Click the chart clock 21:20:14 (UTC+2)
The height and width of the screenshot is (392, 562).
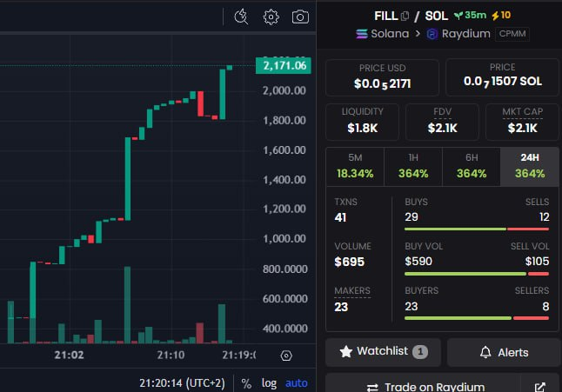pos(182,383)
